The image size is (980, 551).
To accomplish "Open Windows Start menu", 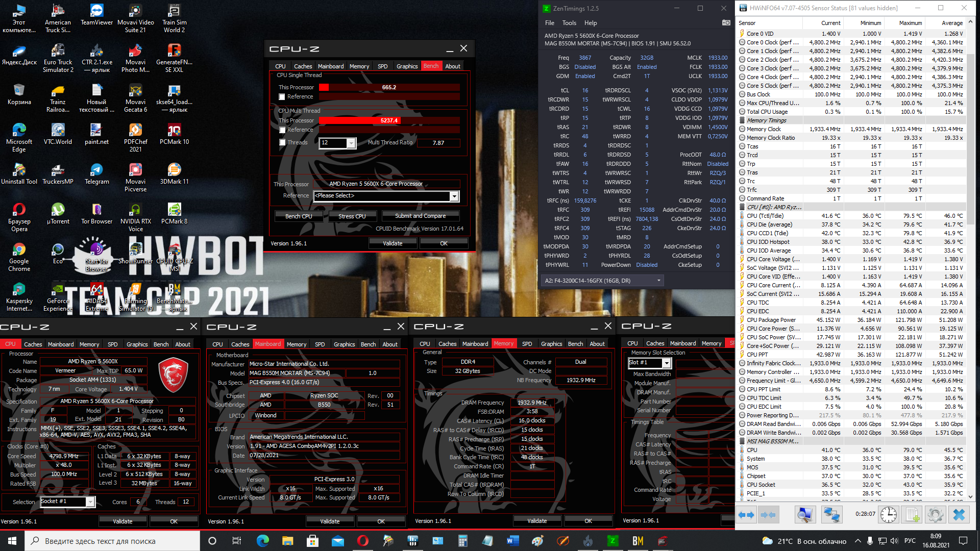I will (x=12, y=541).
